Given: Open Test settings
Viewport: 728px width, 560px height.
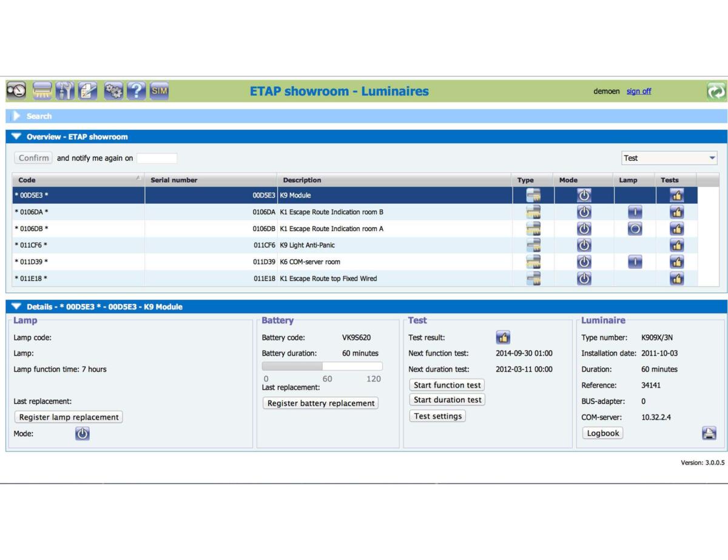Looking at the screenshot, I should [x=437, y=416].
